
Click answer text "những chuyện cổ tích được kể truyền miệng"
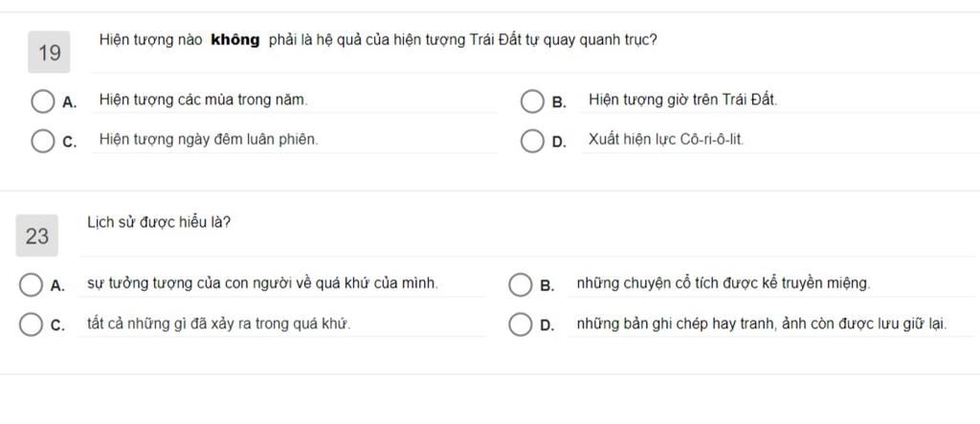724,283
